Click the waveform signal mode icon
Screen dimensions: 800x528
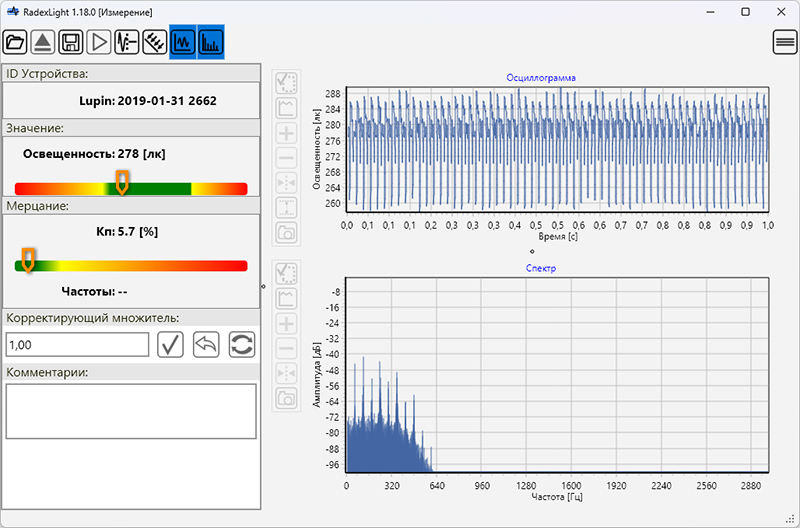[x=127, y=42]
